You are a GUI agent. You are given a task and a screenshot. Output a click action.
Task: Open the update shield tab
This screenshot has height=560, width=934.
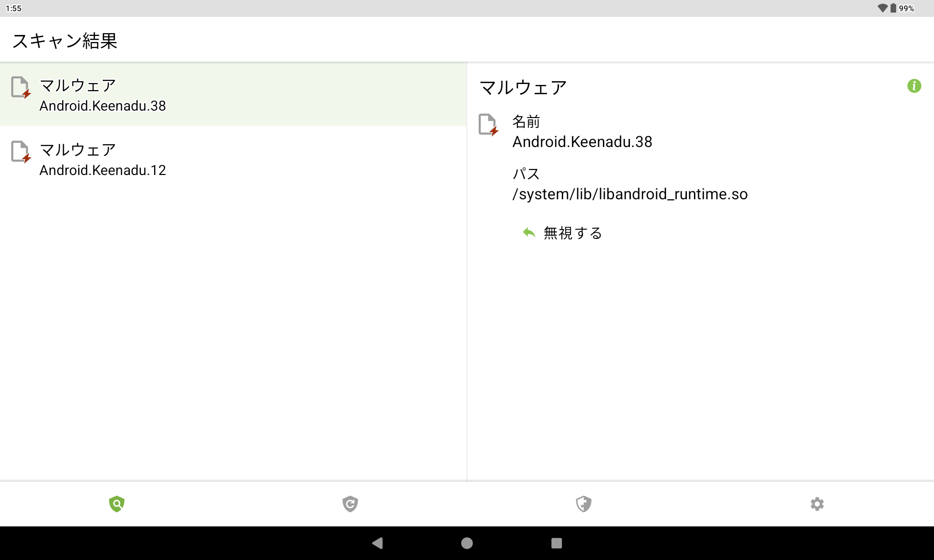coord(350,504)
